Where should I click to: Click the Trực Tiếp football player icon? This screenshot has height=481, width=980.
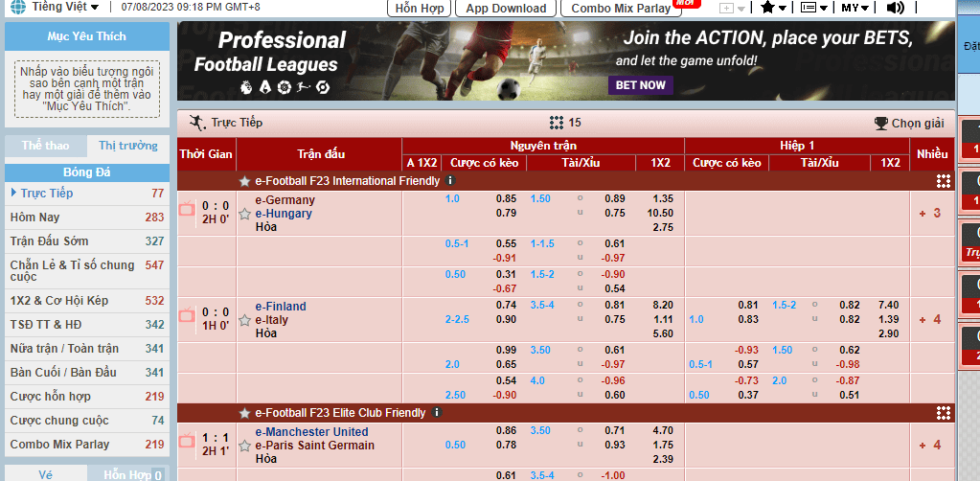(197, 123)
